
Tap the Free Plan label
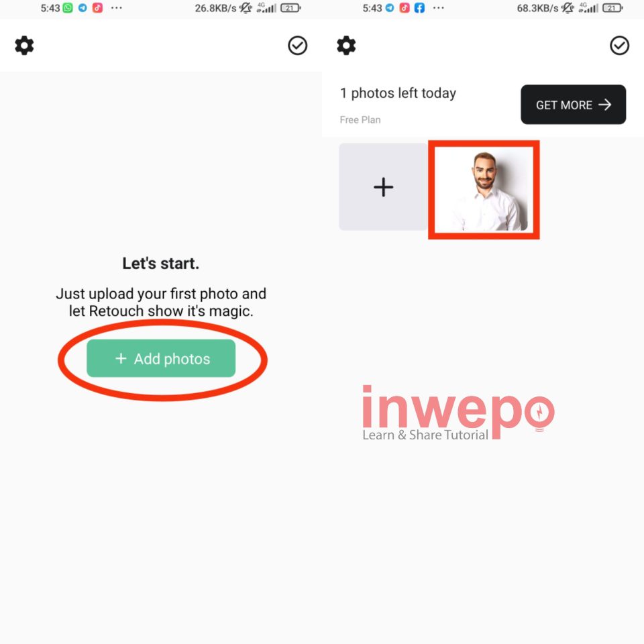pos(360,119)
